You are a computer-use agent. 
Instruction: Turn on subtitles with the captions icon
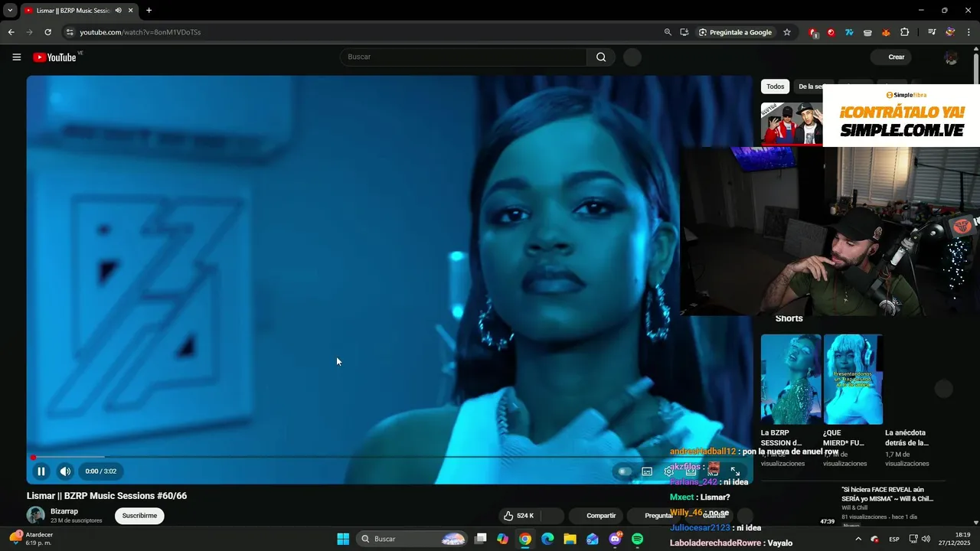click(x=647, y=471)
